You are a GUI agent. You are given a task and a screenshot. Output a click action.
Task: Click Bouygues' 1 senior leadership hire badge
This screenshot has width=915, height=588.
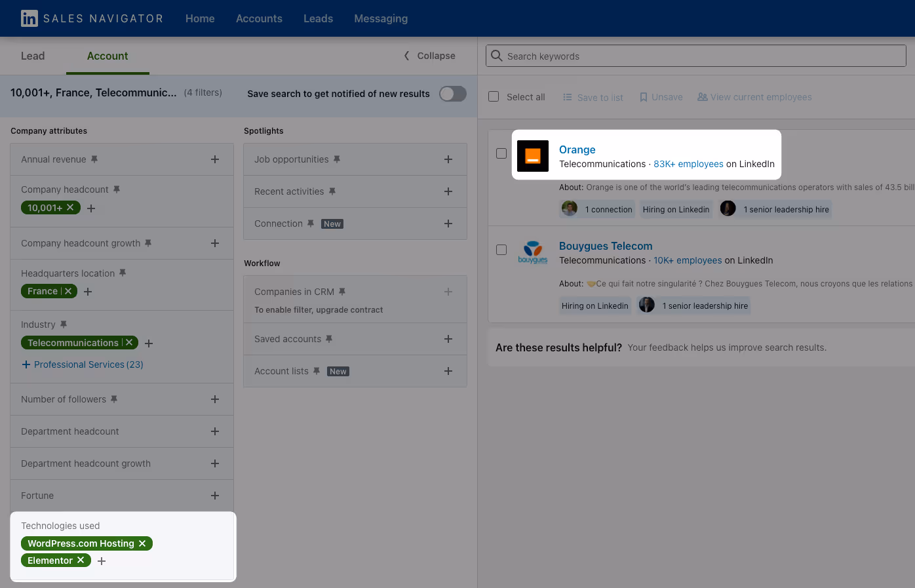pyautogui.click(x=693, y=305)
